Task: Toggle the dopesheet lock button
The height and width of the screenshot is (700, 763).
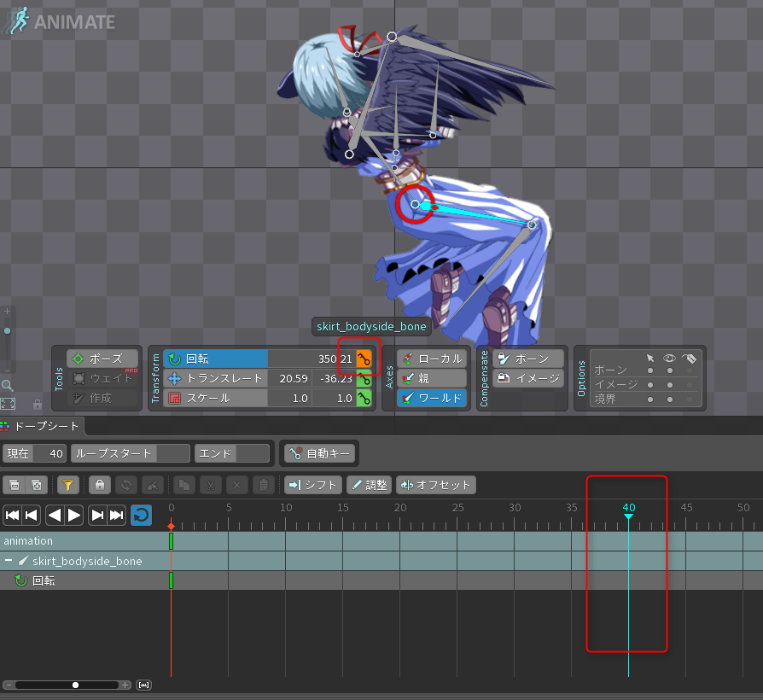Action: pos(100,485)
